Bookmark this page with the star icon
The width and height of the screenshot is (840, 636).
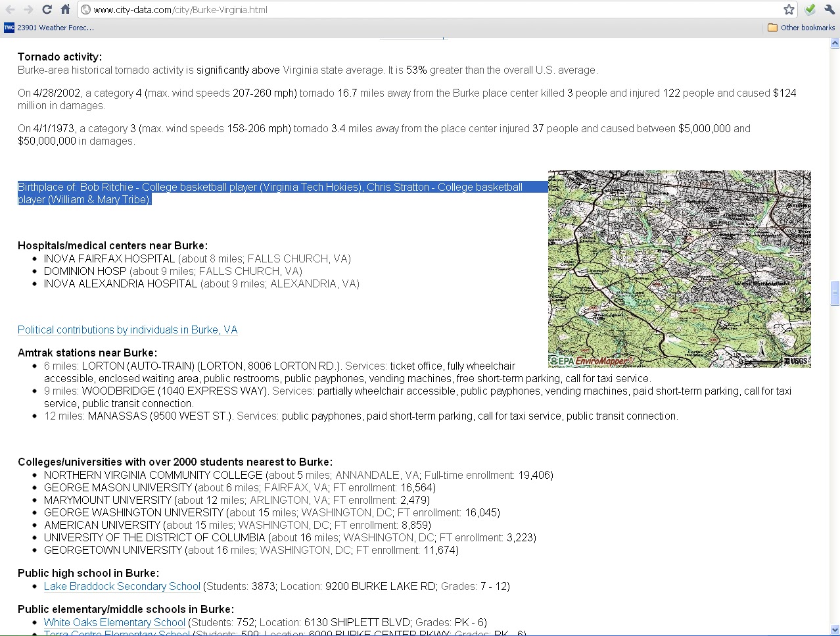pos(789,9)
